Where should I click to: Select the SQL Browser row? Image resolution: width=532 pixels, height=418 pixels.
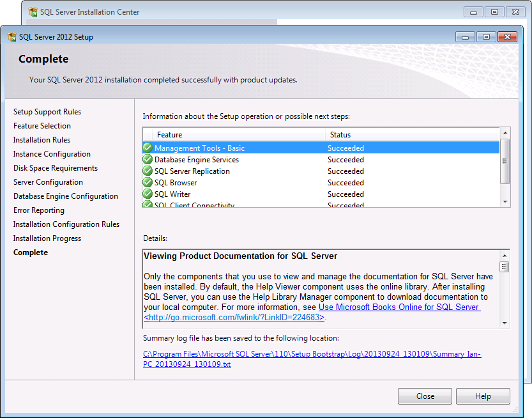click(x=321, y=183)
